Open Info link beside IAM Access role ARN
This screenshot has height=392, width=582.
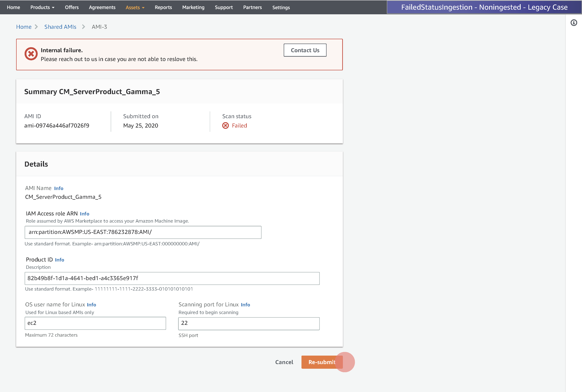point(84,214)
